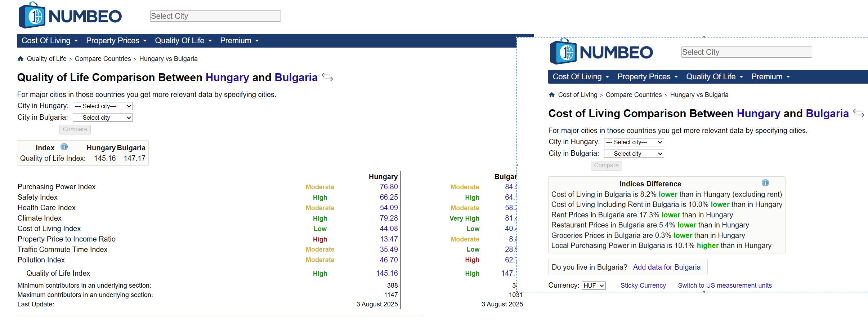Open info icon in Indices Difference box
Screen dimensions: 868x332
coord(765,183)
